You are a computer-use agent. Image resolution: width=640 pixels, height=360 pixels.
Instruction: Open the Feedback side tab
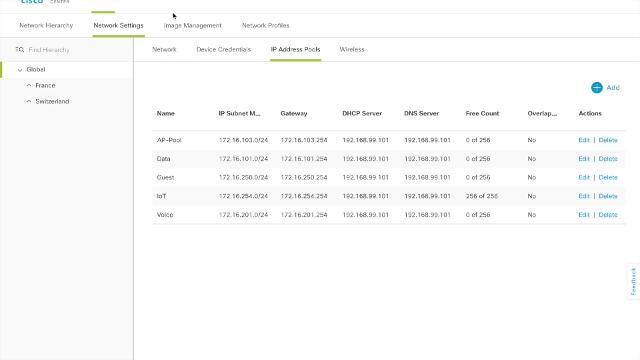633,281
